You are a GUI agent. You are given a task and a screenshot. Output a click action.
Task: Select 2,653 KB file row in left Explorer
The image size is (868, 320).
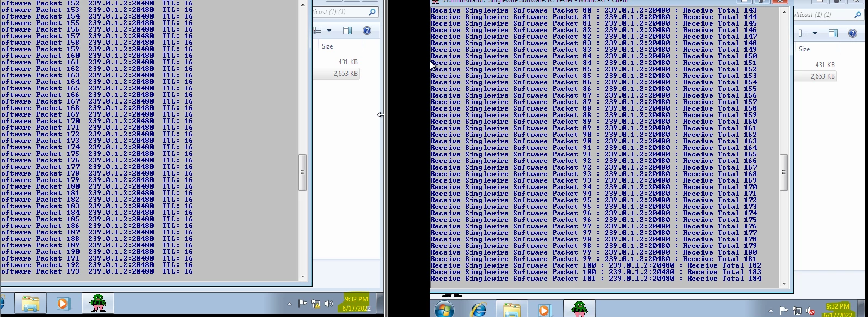click(336, 74)
